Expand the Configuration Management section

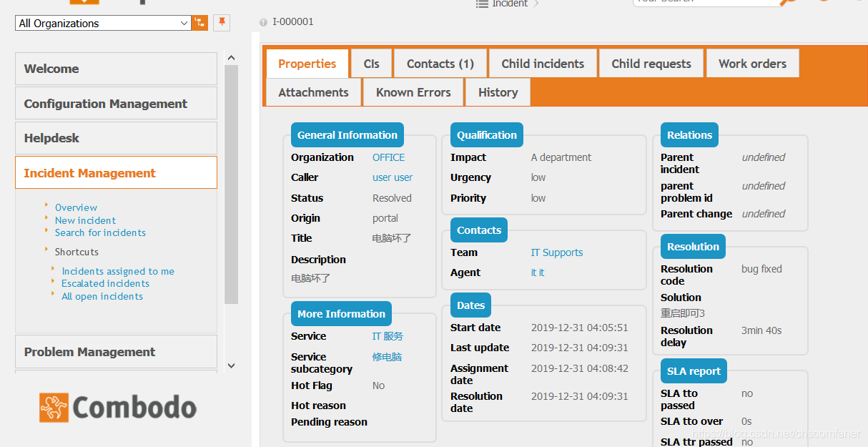[x=116, y=104]
